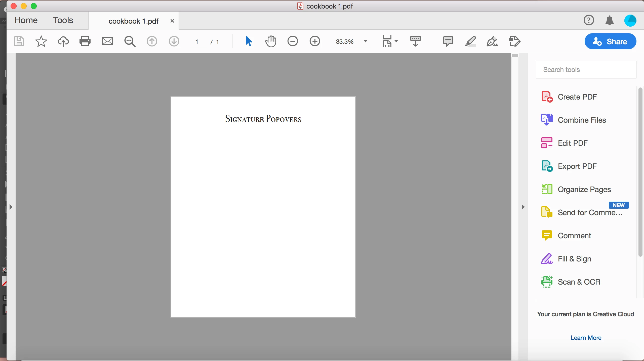Collapse the right tools pane arrow
644x361 pixels.
523,207
